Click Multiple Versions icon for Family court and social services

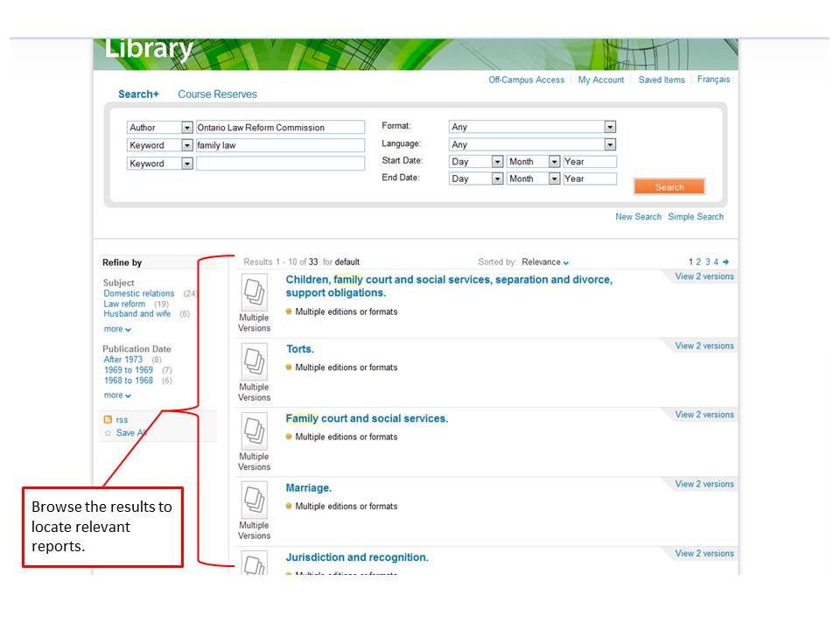click(254, 431)
